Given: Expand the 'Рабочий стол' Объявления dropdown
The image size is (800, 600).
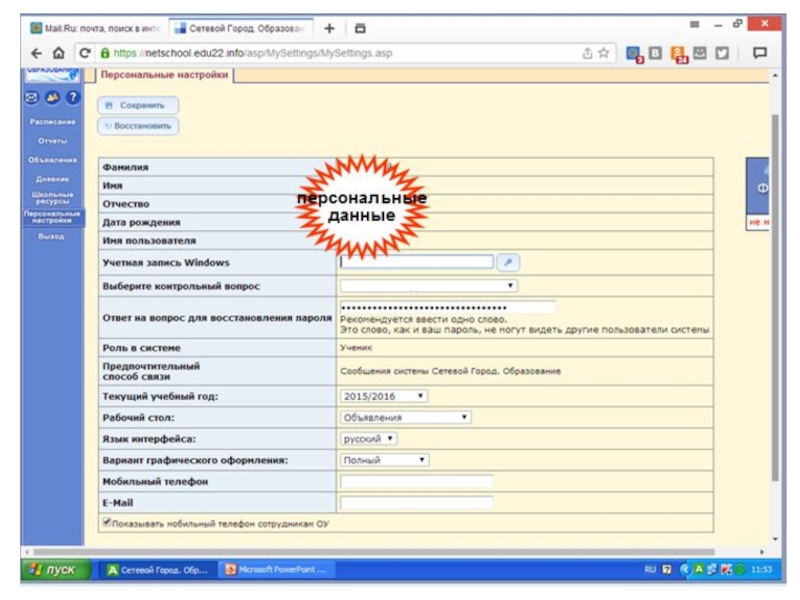Looking at the screenshot, I should [405, 418].
